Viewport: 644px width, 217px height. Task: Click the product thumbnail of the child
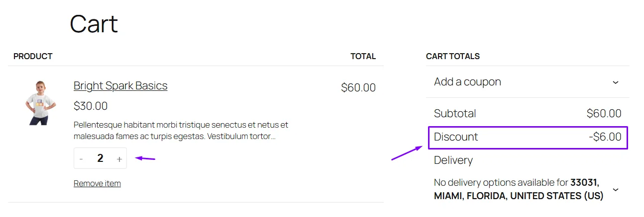(39, 103)
